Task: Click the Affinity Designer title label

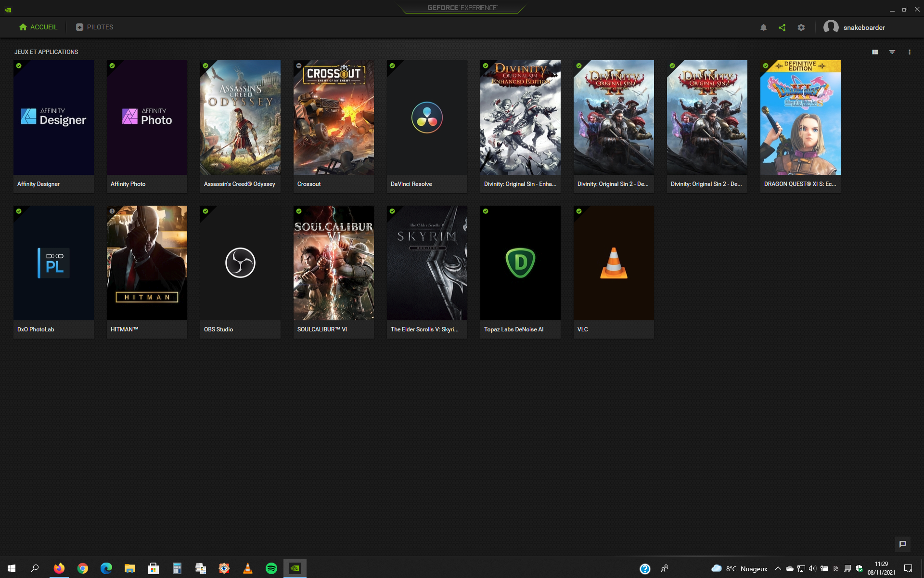Action: pos(38,184)
